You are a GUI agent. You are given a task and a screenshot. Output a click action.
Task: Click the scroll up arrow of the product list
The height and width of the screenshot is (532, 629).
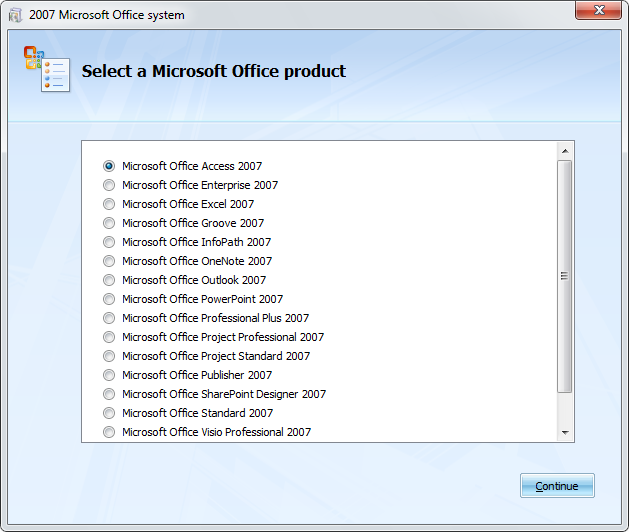(565, 151)
